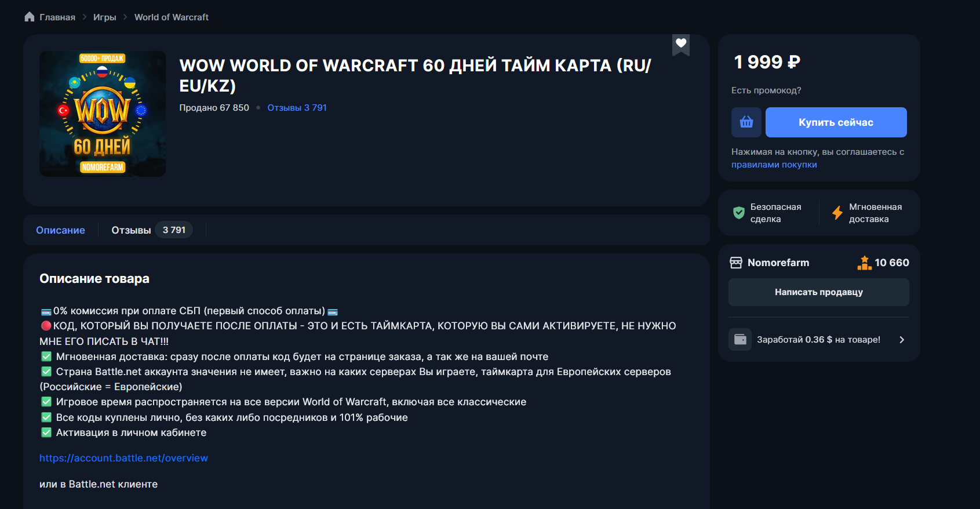
Task: Click 'Написать продавцу' button
Action: click(819, 292)
